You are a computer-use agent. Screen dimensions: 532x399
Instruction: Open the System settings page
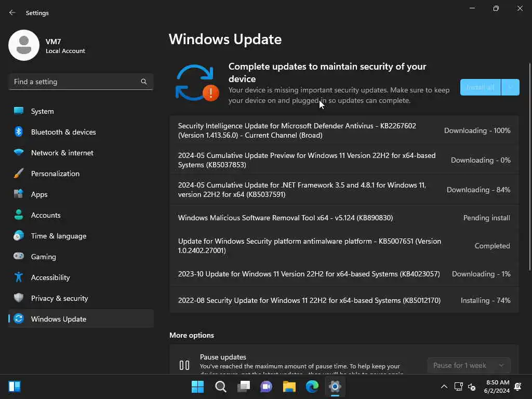point(81,111)
